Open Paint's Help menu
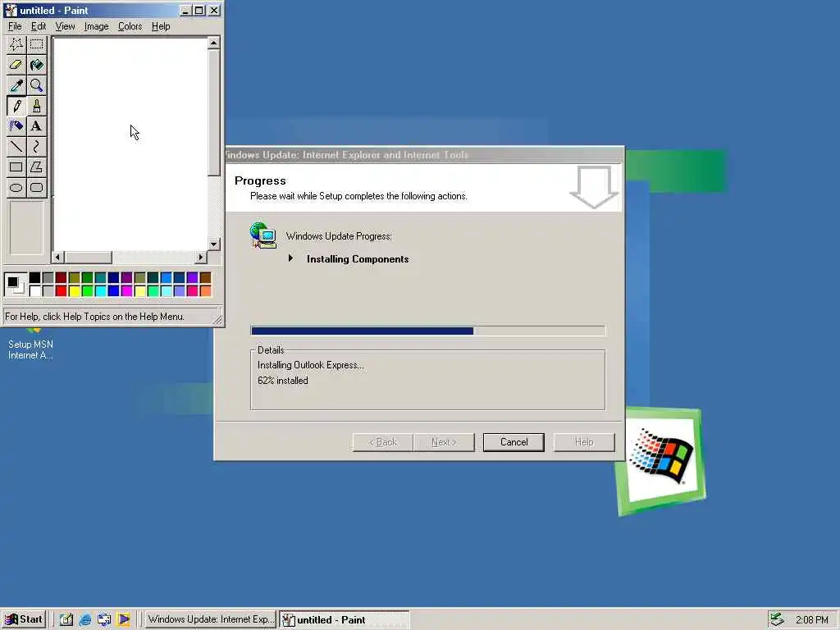 (x=161, y=26)
